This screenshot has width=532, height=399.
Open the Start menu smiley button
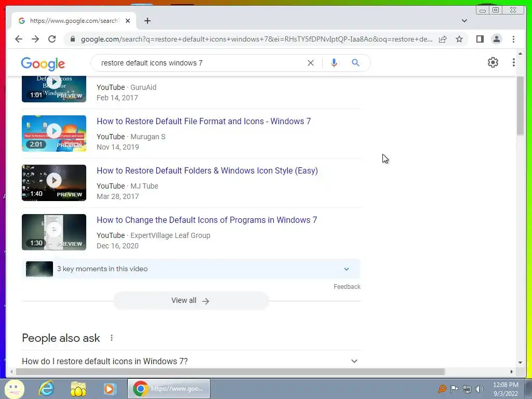pyautogui.click(x=14, y=389)
